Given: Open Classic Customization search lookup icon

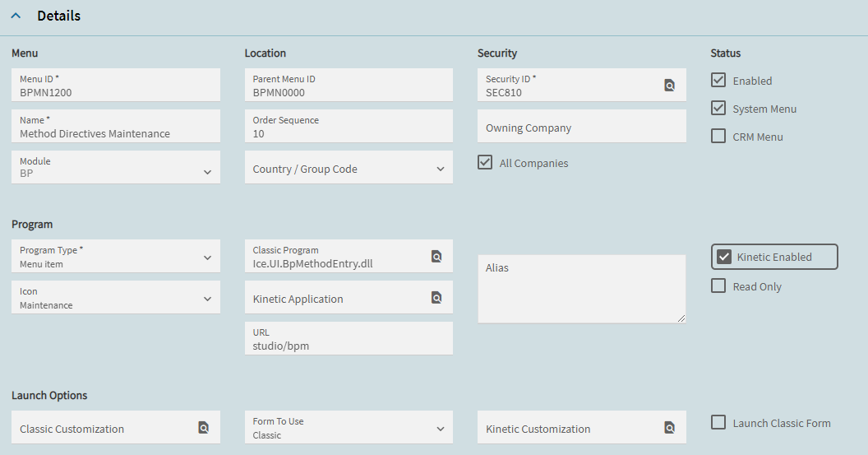Looking at the screenshot, I should coord(203,427).
